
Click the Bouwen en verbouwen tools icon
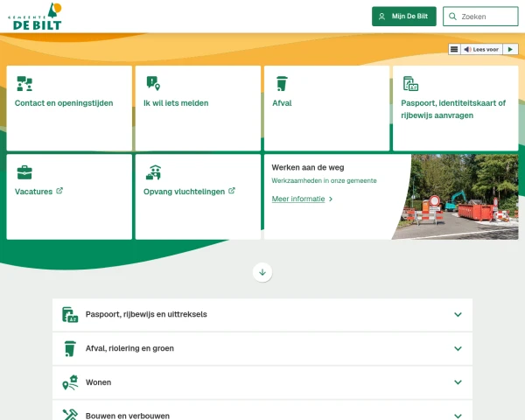click(x=70, y=415)
